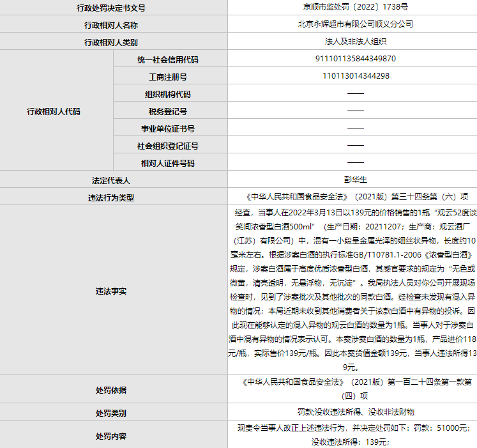The width and height of the screenshot is (477, 448).
Task: Click company name 北京永辉超市有限公司顺义分公司
Action: 355,24
